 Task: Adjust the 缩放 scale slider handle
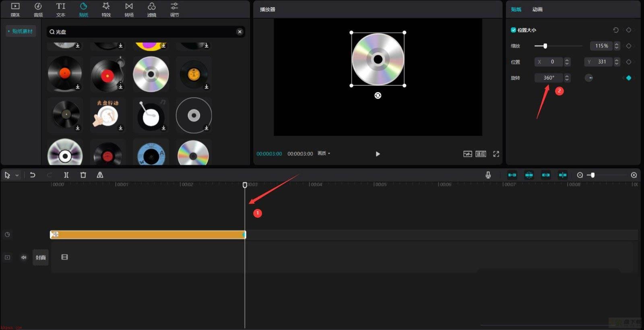[545, 46]
